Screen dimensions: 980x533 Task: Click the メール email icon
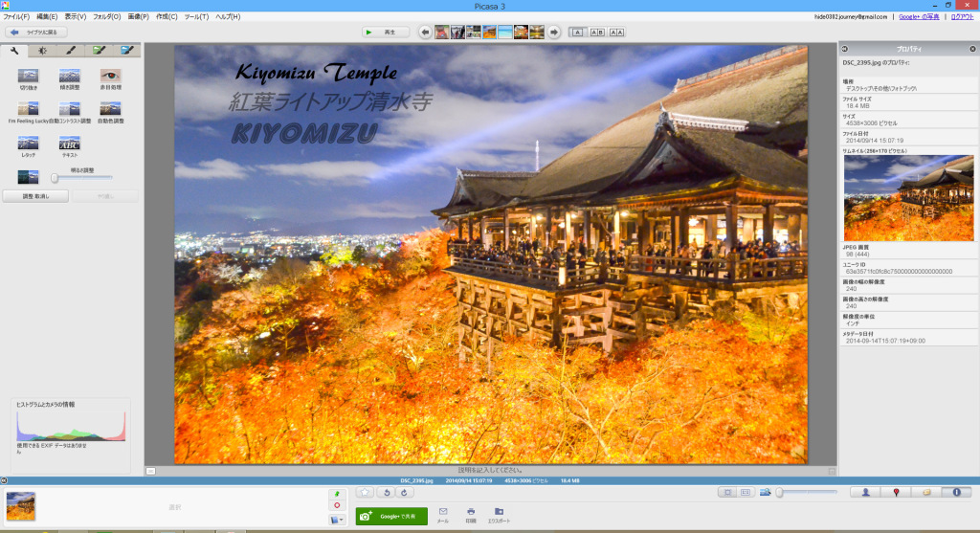tap(442, 515)
